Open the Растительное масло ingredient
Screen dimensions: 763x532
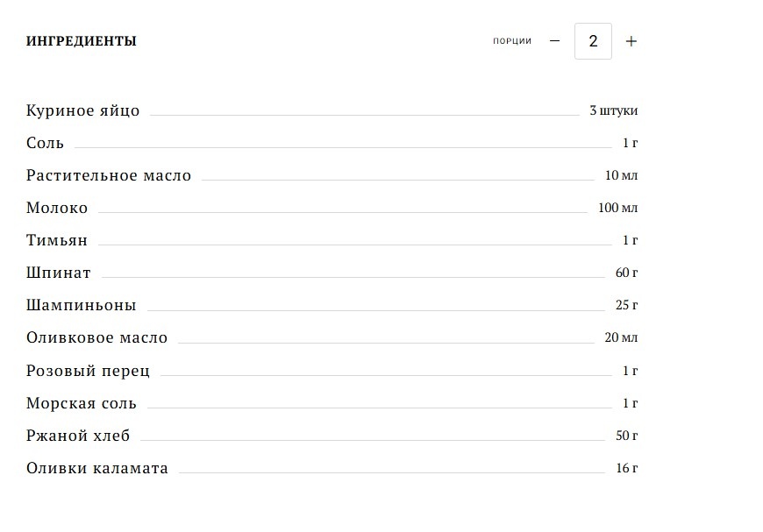[109, 176]
